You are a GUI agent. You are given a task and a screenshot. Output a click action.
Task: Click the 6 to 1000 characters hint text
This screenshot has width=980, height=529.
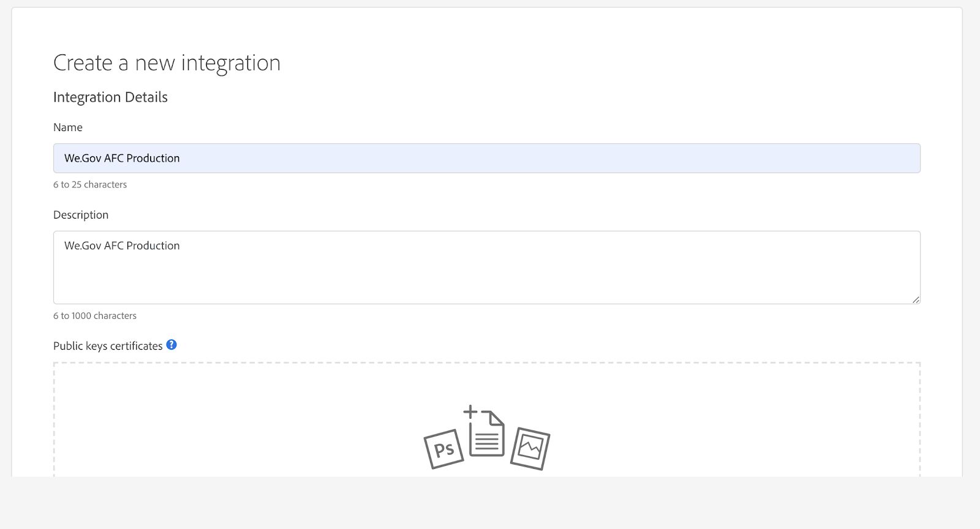[95, 316]
